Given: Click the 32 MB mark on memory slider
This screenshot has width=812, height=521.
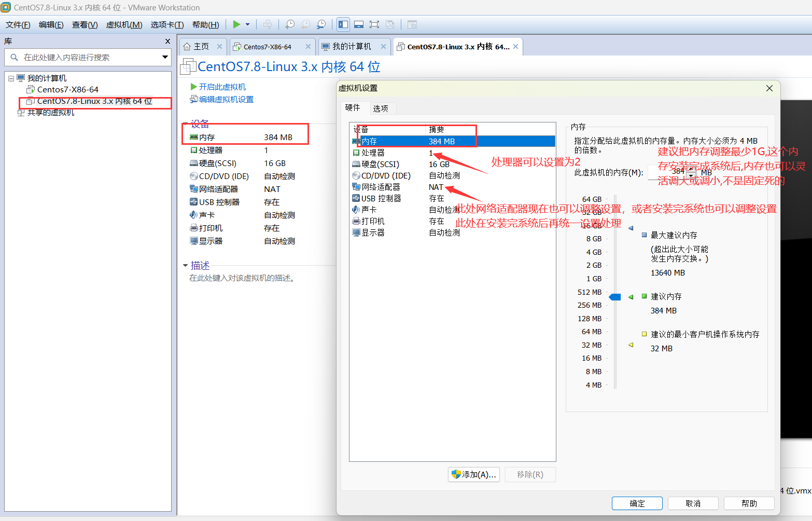Looking at the screenshot, I should [592, 345].
